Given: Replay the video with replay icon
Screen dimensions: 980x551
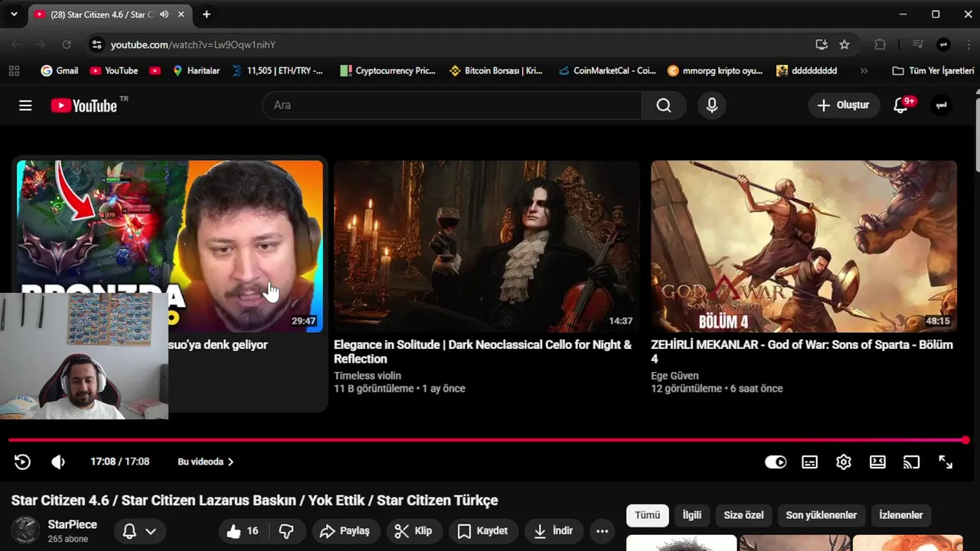Looking at the screenshot, I should click(x=22, y=461).
